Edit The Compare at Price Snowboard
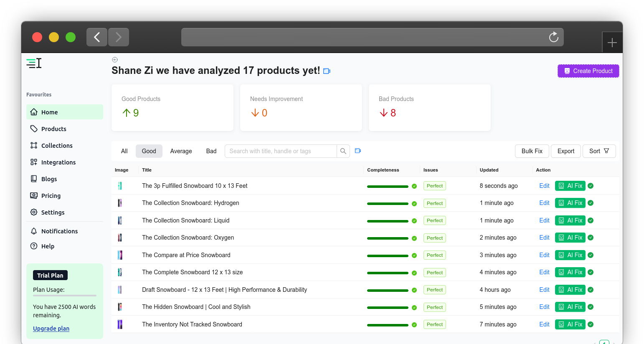This screenshot has width=644, height=344. 544,255
